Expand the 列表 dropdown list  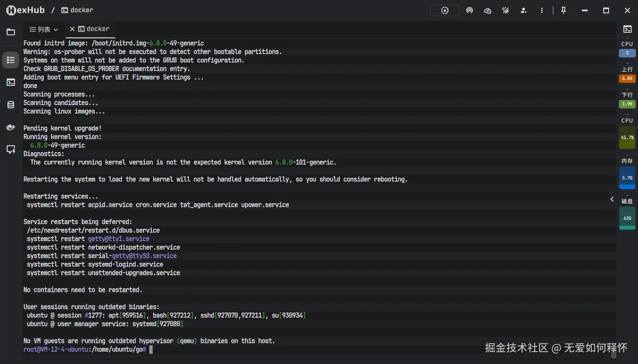coord(44,29)
